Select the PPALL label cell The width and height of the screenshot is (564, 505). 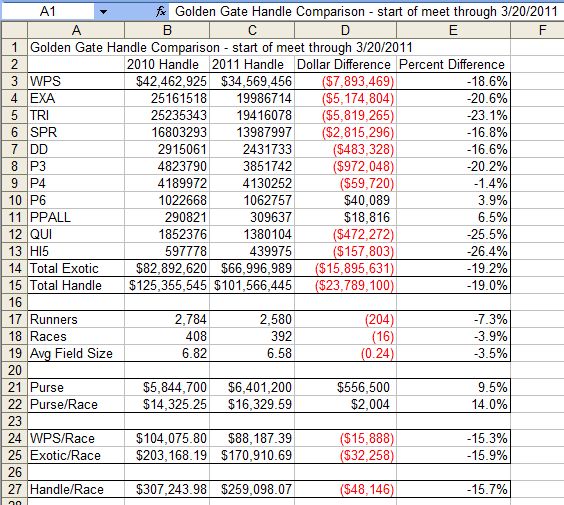point(76,217)
